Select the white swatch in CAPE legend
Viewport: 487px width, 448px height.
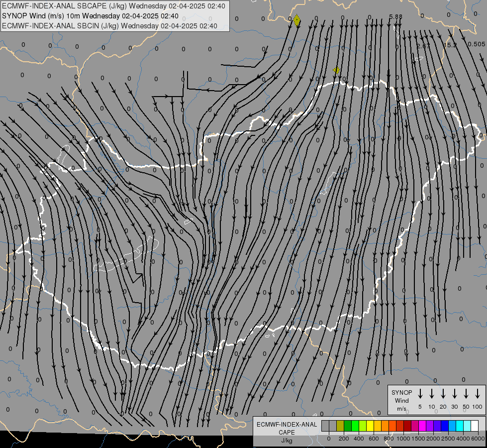475,426
